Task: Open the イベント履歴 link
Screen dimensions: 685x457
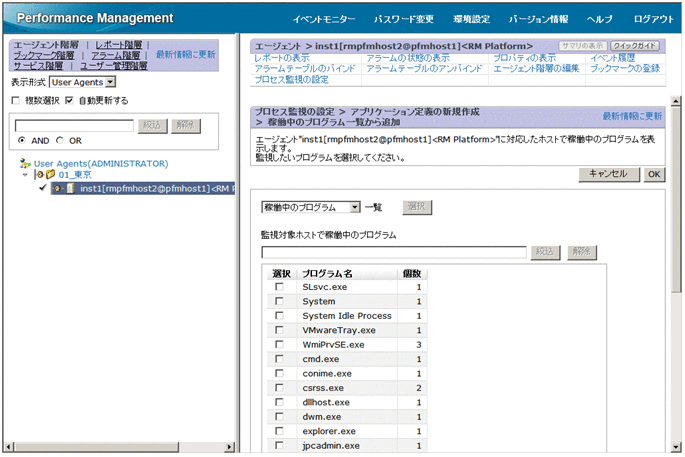Action: click(612, 58)
